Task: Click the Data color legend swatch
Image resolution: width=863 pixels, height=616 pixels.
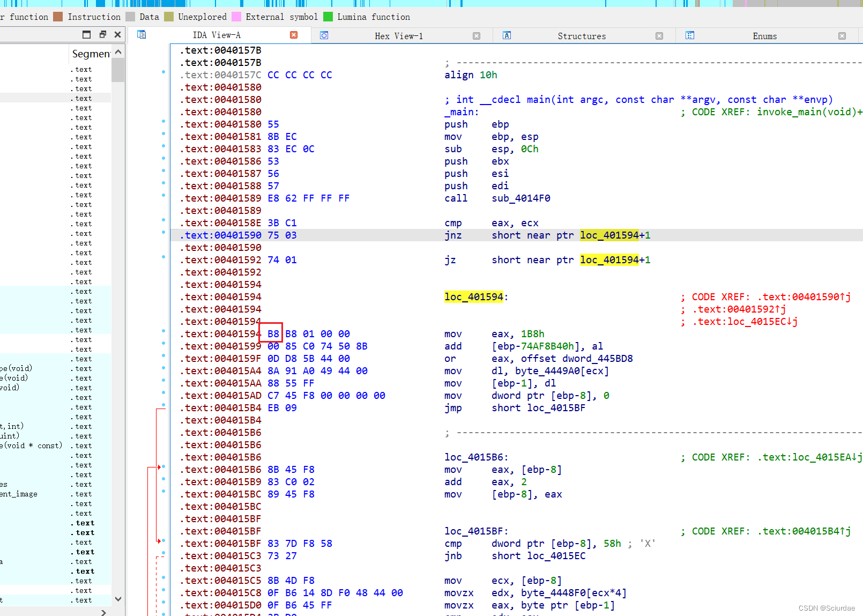Action: (x=130, y=17)
